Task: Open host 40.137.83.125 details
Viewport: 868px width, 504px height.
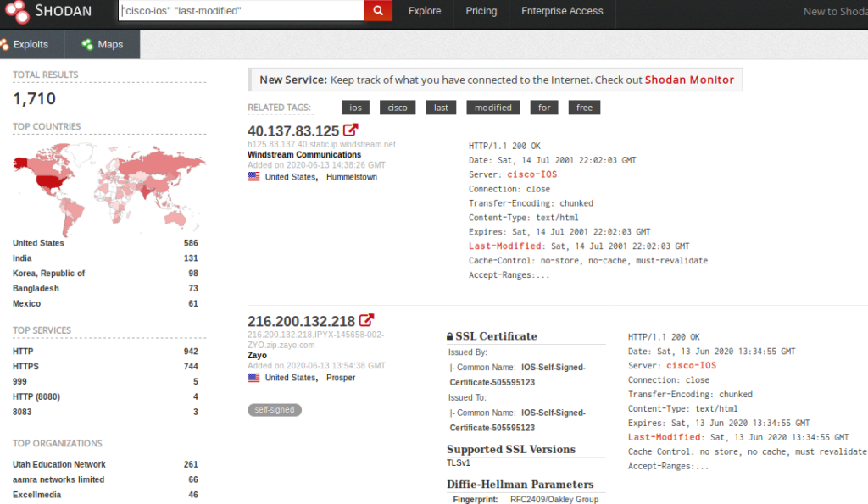Action: coord(292,131)
